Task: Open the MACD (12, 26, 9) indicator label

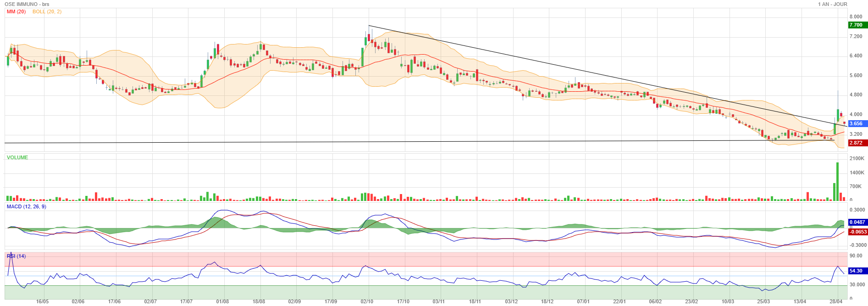Action: coord(26,206)
